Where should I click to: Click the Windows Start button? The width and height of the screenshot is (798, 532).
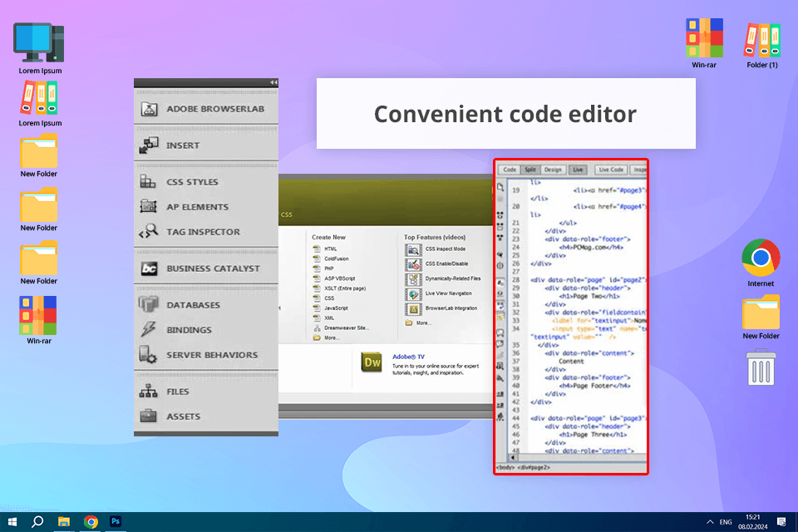coord(12,522)
